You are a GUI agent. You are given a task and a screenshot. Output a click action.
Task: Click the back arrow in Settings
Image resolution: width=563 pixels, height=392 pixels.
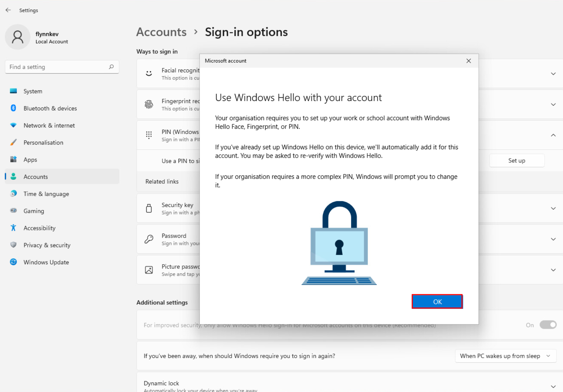(x=8, y=10)
